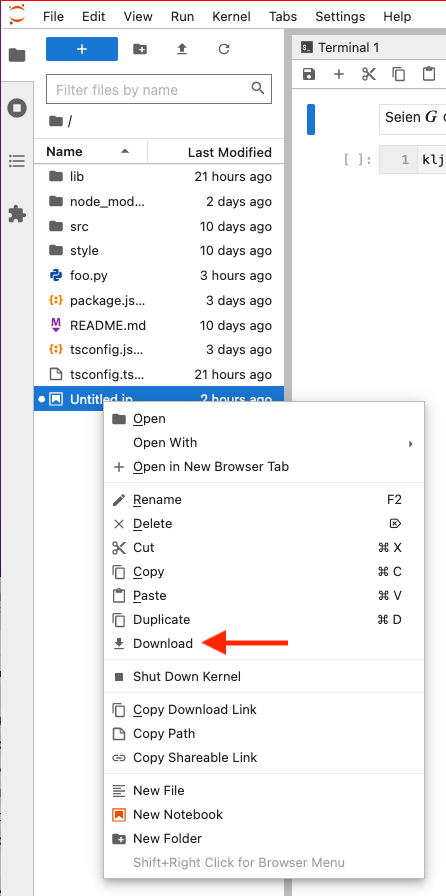
Task: Save the notebook with the disk icon
Action: 309,74
